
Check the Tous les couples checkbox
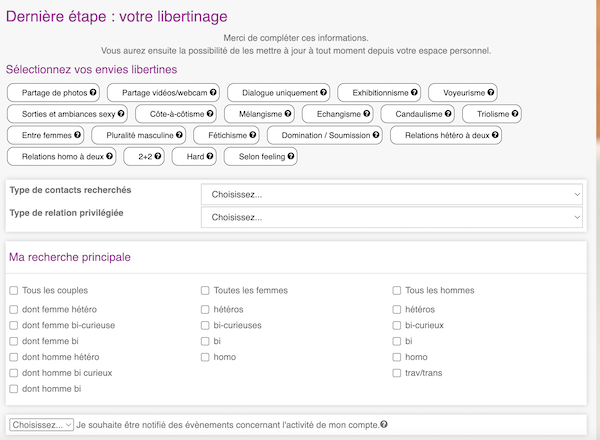point(13,291)
